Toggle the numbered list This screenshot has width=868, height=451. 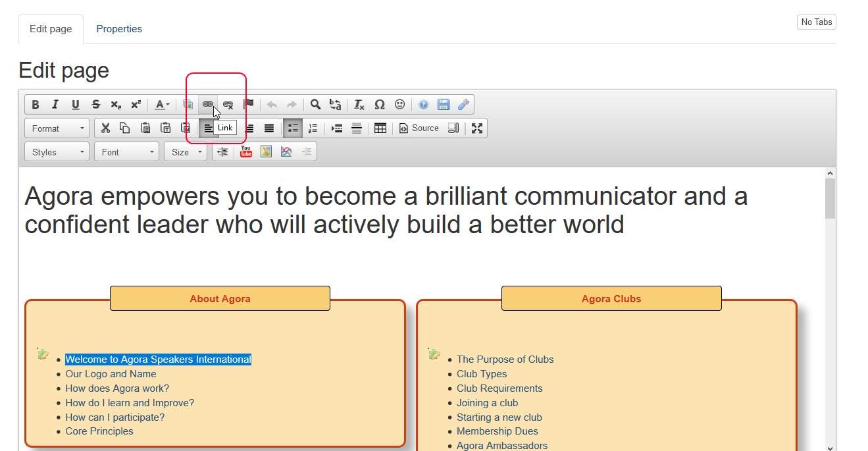(x=313, y=128)
